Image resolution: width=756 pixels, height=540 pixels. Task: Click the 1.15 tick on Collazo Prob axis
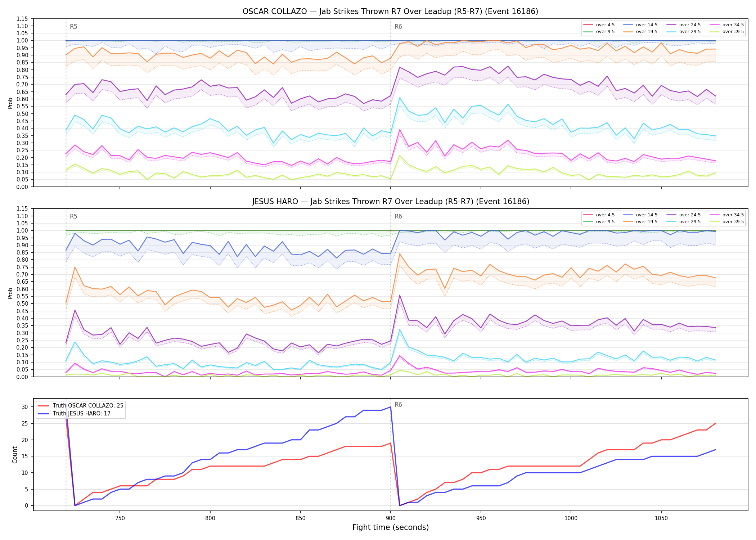22,19
